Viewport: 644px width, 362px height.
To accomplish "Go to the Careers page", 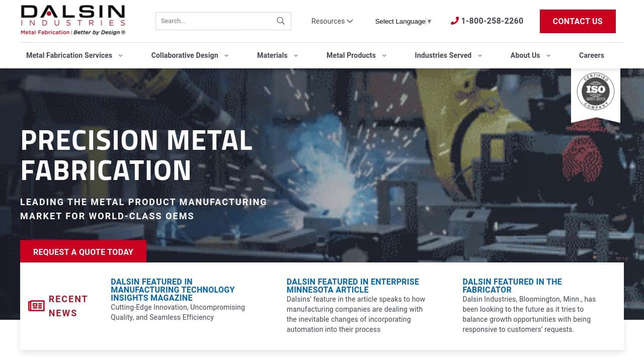I will (591, 55).
